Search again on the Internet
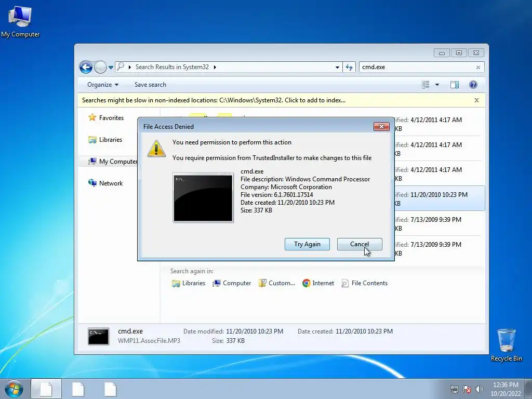 318,283
